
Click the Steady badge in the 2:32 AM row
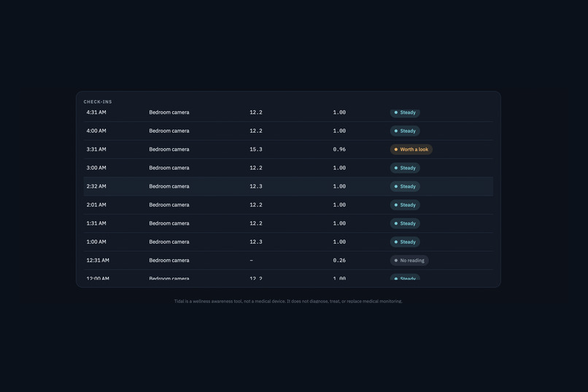click(405, 186)
